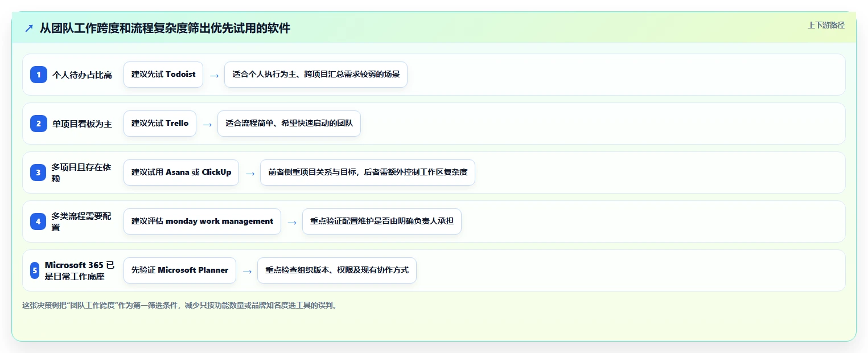868x353 pixels.
Task: Click the arrow after 建议先试 Todoist
Action: [x=214, y=75]
